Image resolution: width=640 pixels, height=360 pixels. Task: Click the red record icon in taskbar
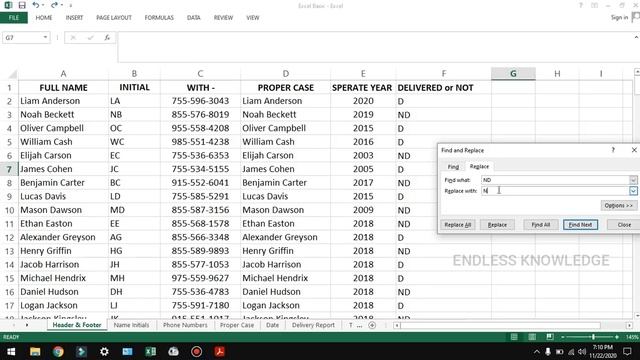(x=196, y=351)
